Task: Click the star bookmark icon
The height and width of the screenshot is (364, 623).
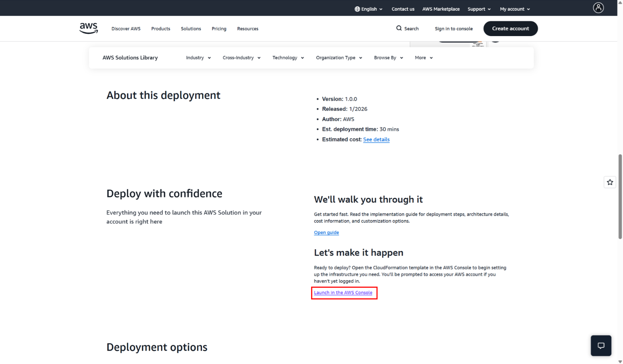Action: (610, 182)
